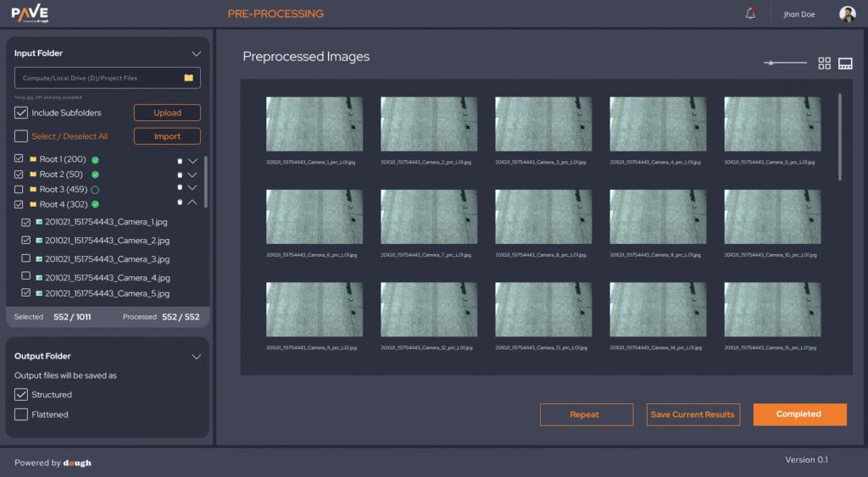The height and width of the screenshot is (477, 868).
Task: Delete the Root 3 folder via trash icon
Action: (179, 188)
